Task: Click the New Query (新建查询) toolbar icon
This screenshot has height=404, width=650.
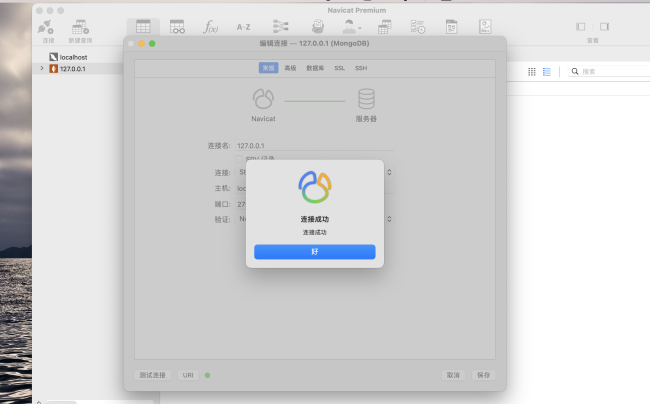Action: coord(80,27)
